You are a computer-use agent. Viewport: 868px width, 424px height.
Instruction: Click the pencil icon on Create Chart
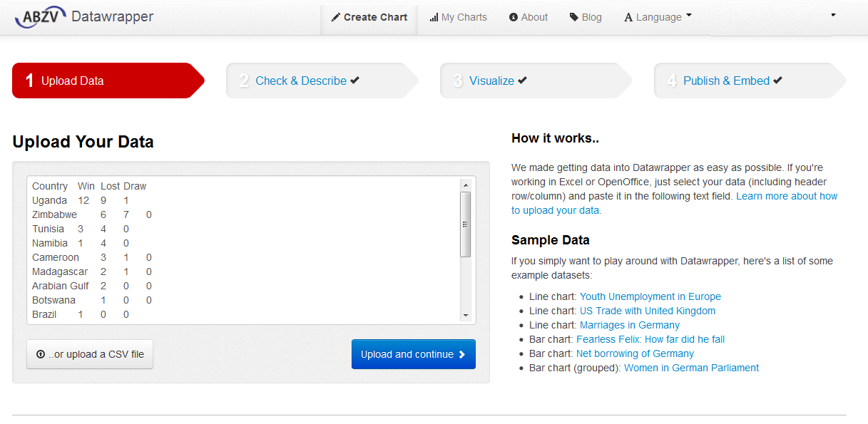336,17
